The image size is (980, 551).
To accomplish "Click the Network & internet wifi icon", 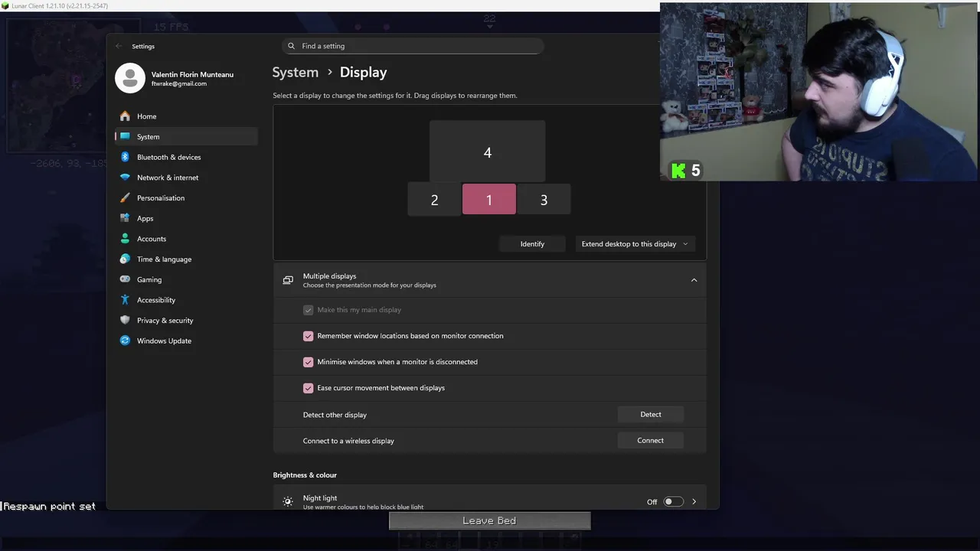I will click(x=125, y=178).
